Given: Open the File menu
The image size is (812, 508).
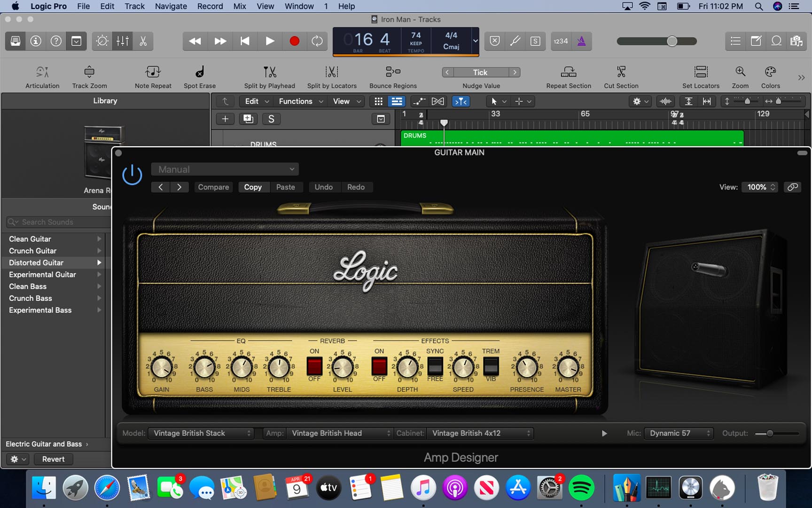Looking at the screenshot, I should pyautogui.click(x=83, y=6).
